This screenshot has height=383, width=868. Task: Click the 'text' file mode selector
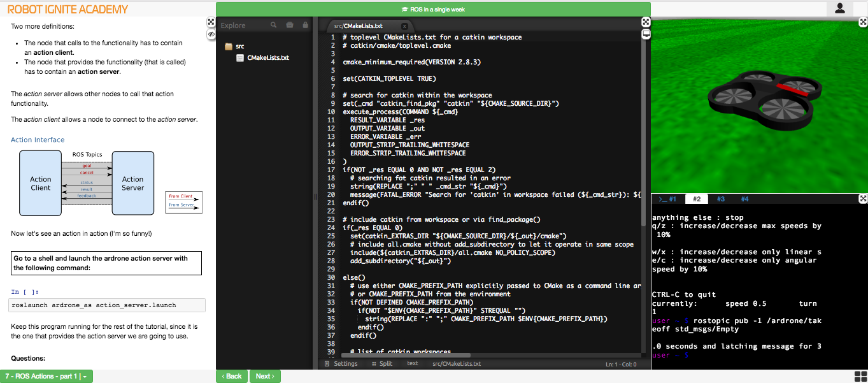pos(413,364)
